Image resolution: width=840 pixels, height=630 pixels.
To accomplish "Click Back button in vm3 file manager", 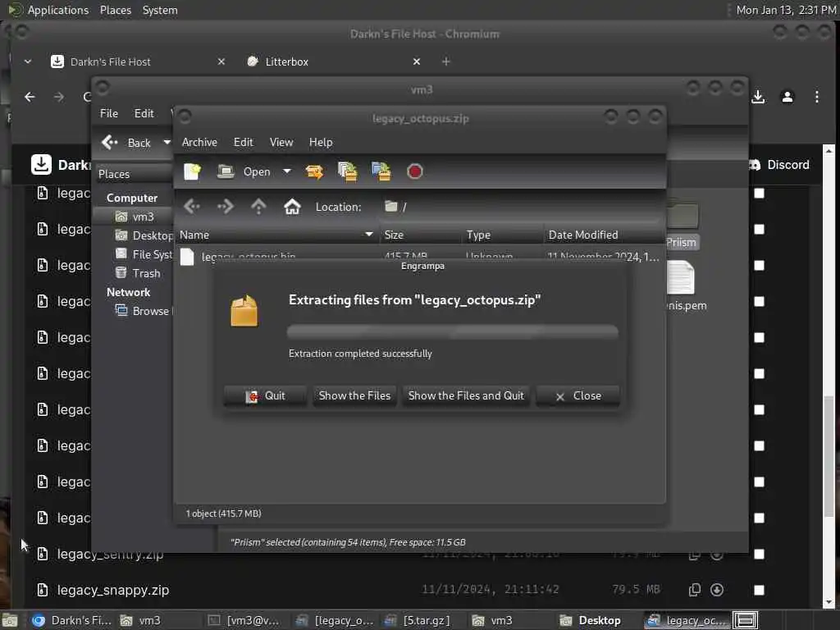I will pyautogui.click(x=127, y=143).
